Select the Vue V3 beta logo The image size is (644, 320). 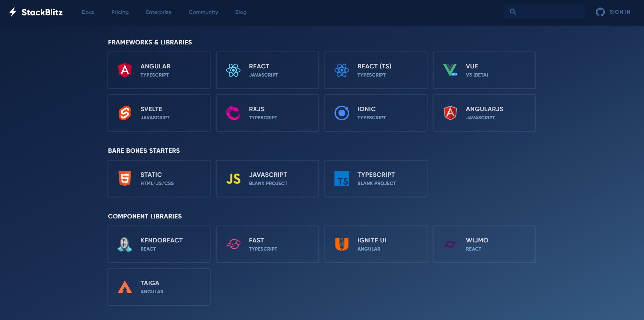tap(450, 70)
